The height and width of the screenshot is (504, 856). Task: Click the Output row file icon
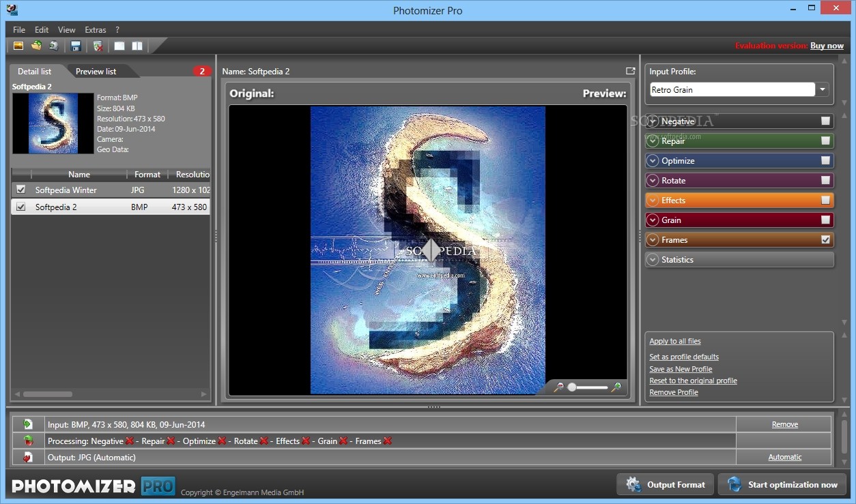coord(28,457)
